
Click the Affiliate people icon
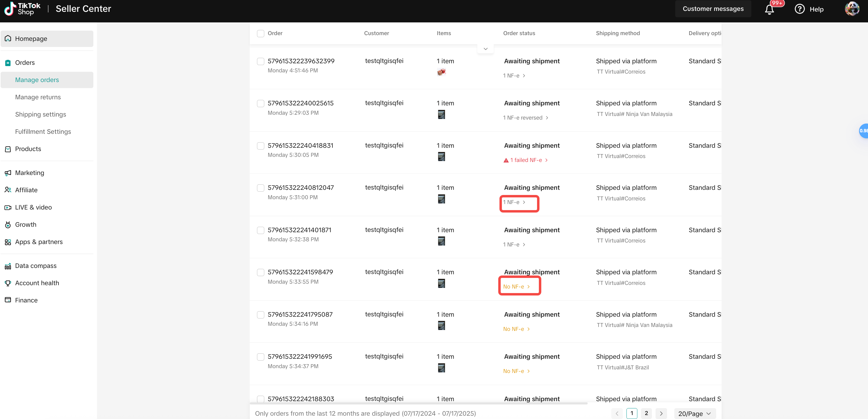pos(8,190)
